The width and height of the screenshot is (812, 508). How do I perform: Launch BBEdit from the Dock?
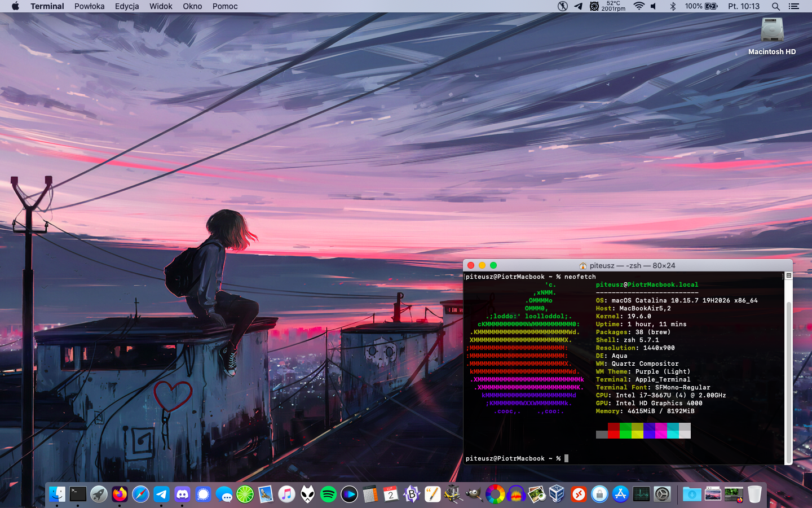coord(412,494)
